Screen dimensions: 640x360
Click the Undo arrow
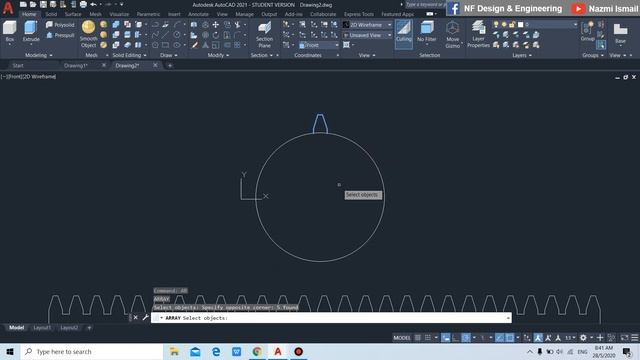tap(93, 4)
